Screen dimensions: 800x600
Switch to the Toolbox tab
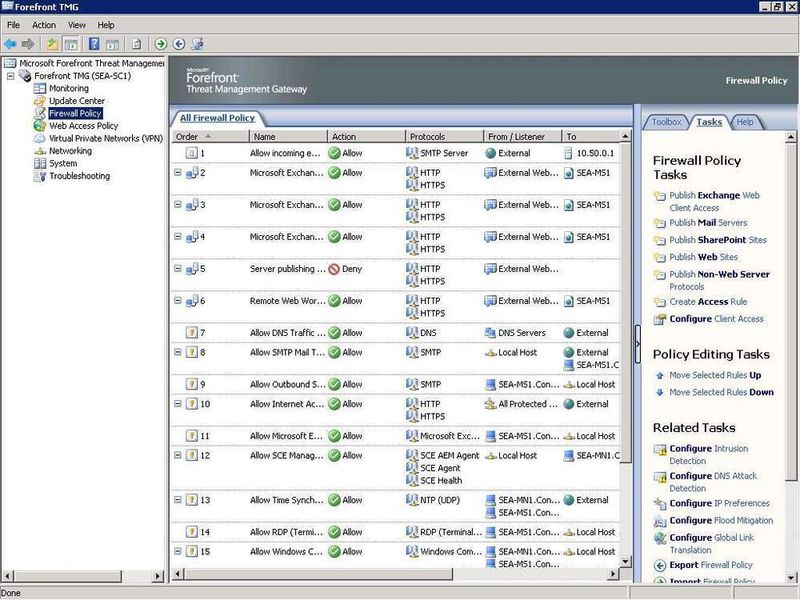pos(666,122)
